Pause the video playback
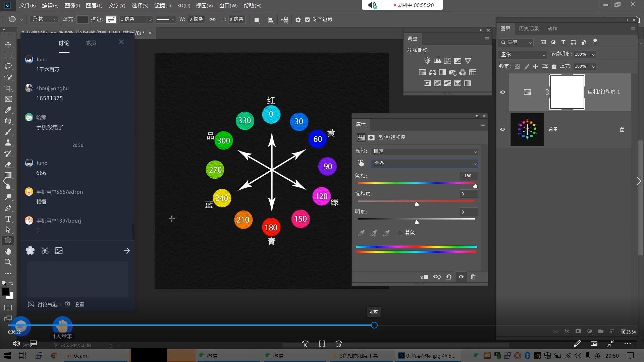Image resolution: width=644 pixels, height=362 pixels. coord(322,344)
